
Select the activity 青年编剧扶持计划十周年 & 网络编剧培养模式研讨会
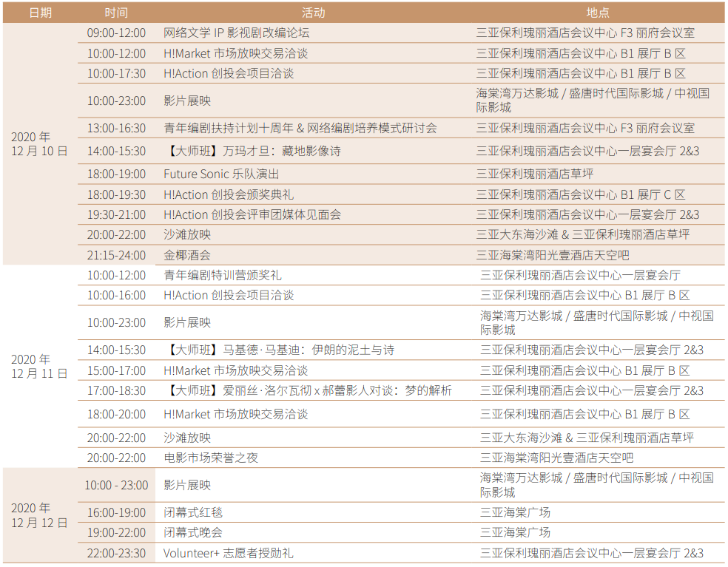pyautogui.click(x=300, y=128)
